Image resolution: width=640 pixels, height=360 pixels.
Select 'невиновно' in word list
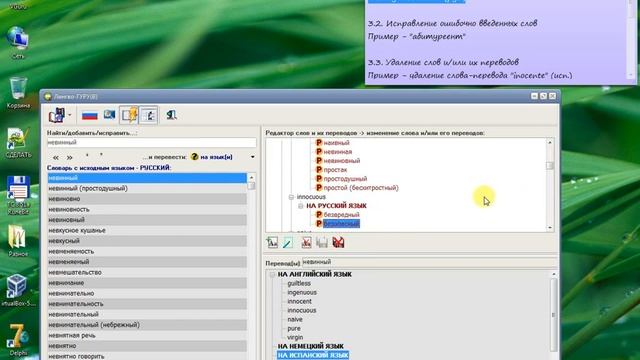coord(147,199)
